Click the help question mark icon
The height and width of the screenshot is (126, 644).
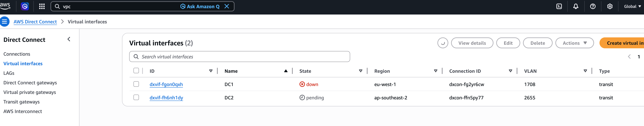point(593,6)
